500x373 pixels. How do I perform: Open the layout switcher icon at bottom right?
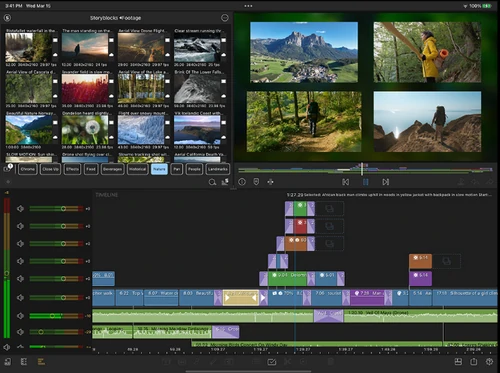(458, 361)
